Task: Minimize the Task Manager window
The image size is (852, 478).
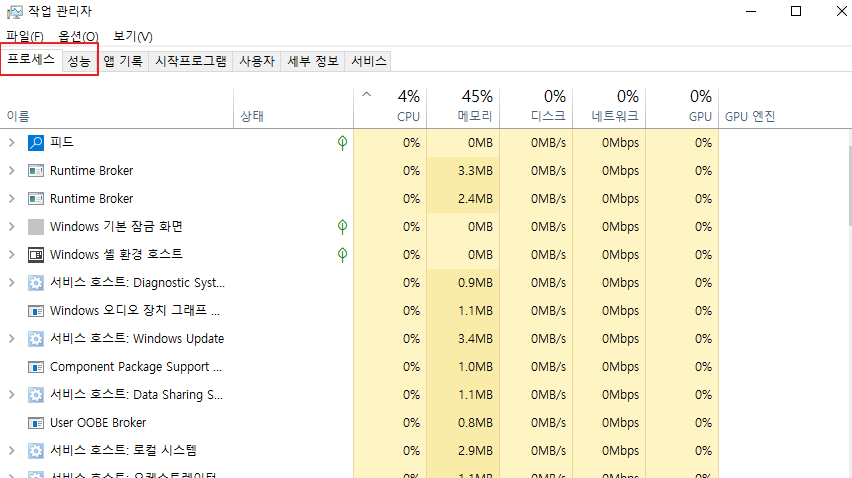Action: pyautogui.click(x=751, y=11)
